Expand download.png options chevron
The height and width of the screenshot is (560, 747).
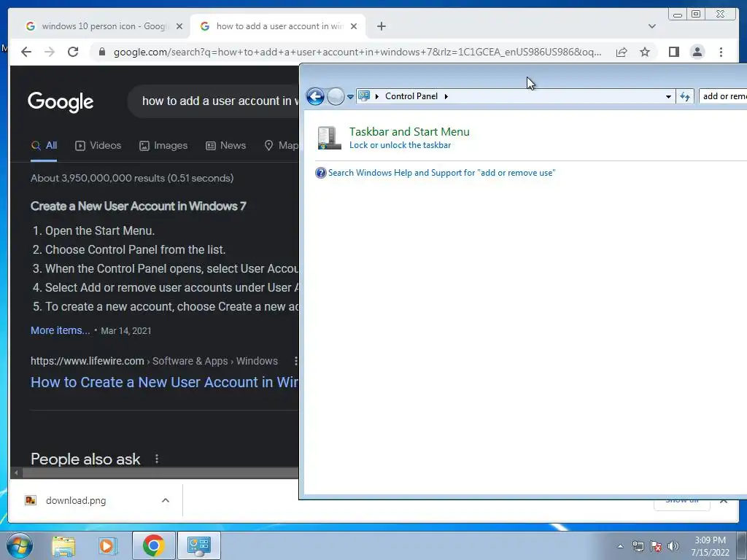pos(166,500)
